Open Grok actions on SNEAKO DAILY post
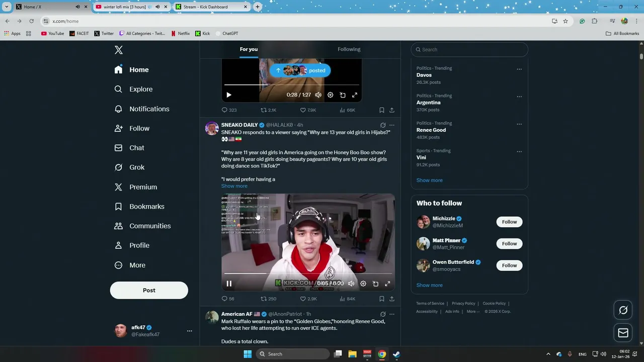 (x=383, y=125)
